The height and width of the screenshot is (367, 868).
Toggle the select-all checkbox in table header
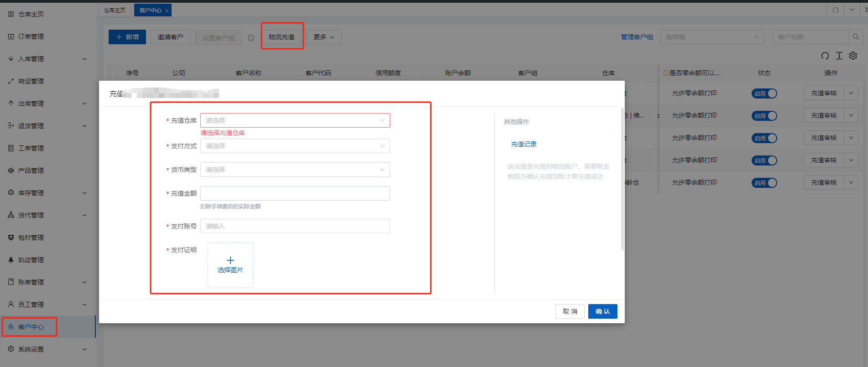coord(114,73)
